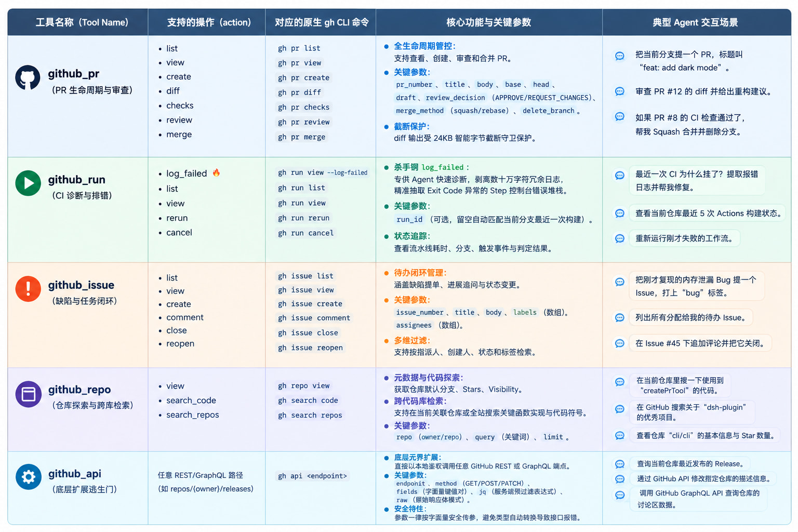The height and width of the screenshot is (532, 798).
Task: Click the "issue_number" parameter chip
Action: click(x=420, y=312)
